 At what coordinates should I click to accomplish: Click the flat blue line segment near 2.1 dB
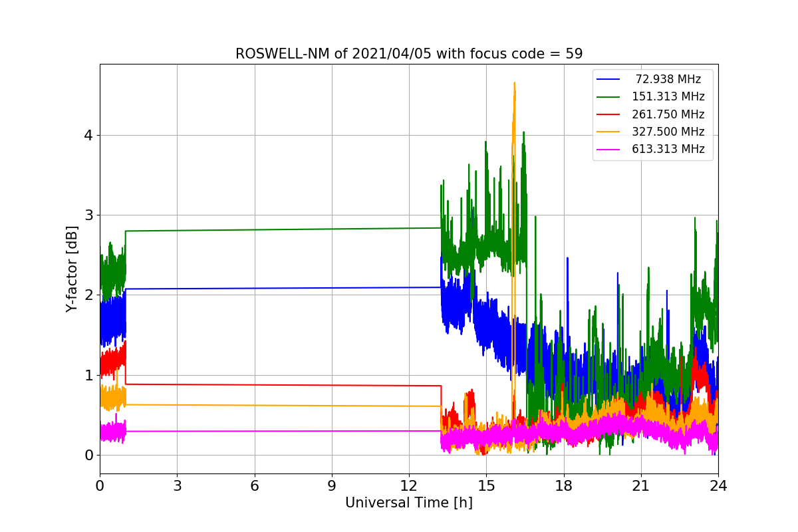283,288
